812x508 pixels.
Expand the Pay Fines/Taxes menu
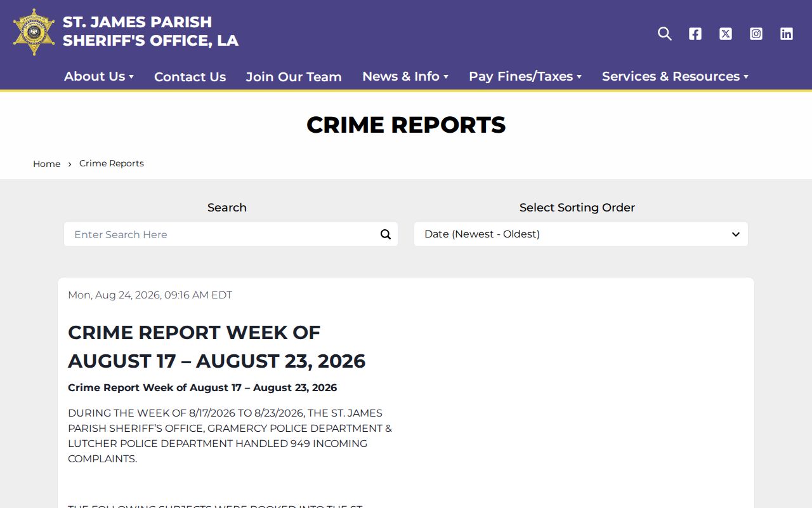(x=525, y=76)
